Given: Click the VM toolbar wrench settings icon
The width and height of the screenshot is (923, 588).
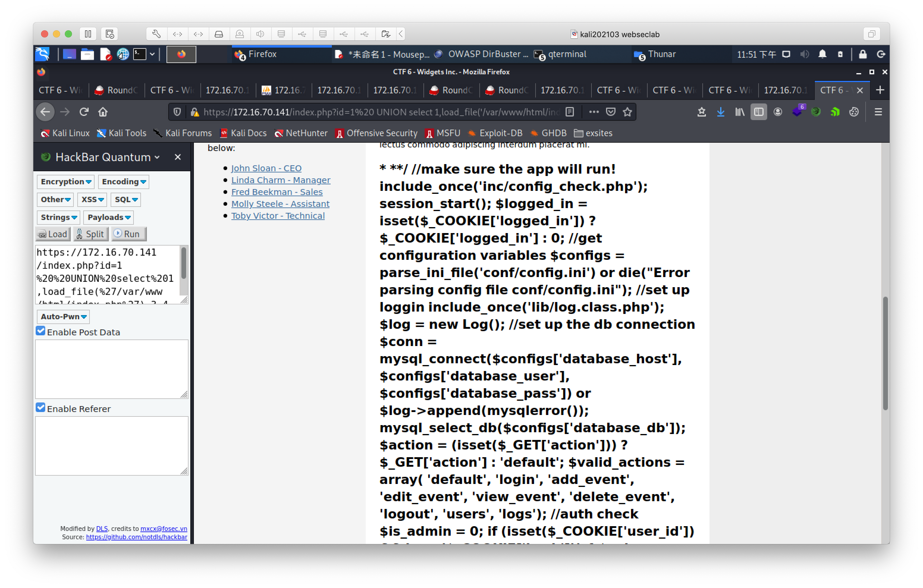Looking at the screenshot, I should click(x=156, y=34).
